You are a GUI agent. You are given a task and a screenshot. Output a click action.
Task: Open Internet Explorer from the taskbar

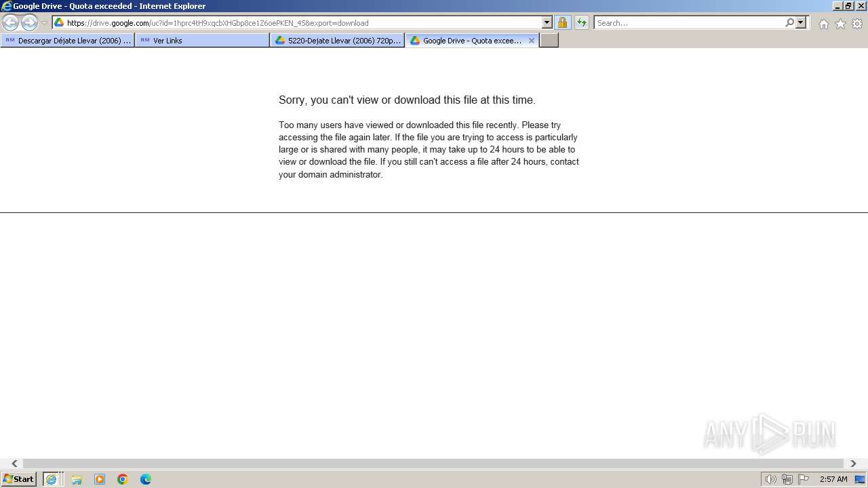[52, 479]
